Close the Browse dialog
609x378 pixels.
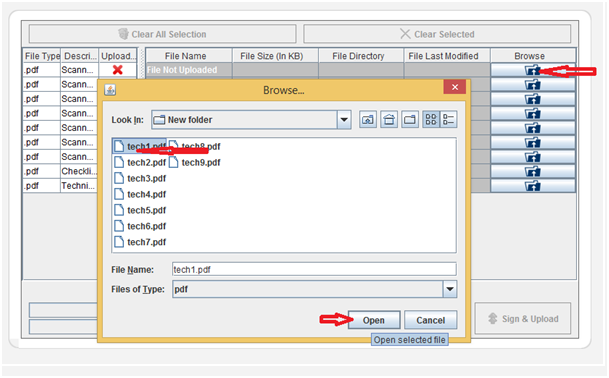point(455,87)
